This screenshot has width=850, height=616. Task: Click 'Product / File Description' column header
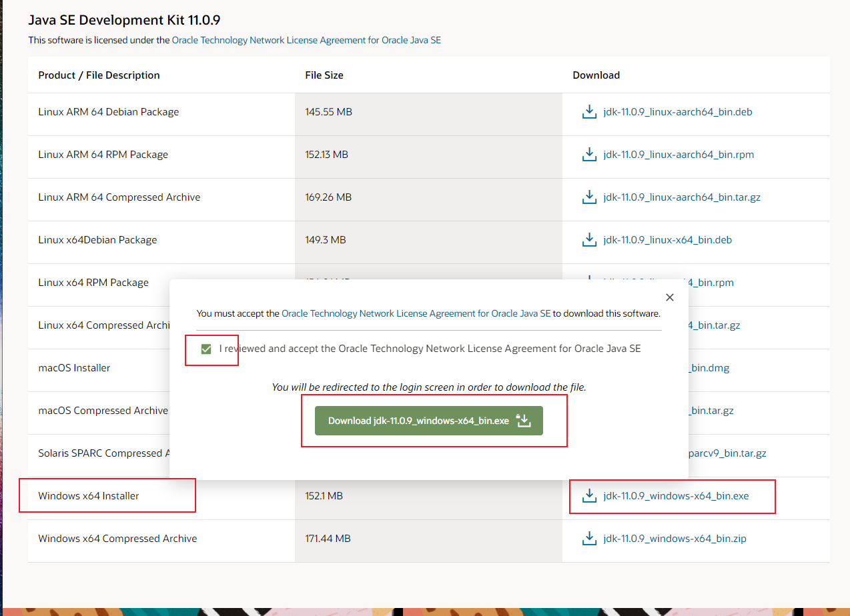99,75
